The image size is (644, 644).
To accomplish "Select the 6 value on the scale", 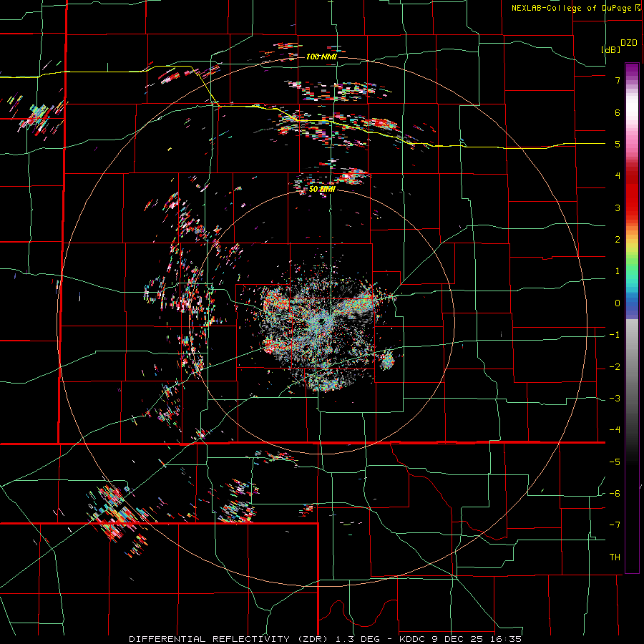I will 618,112.
